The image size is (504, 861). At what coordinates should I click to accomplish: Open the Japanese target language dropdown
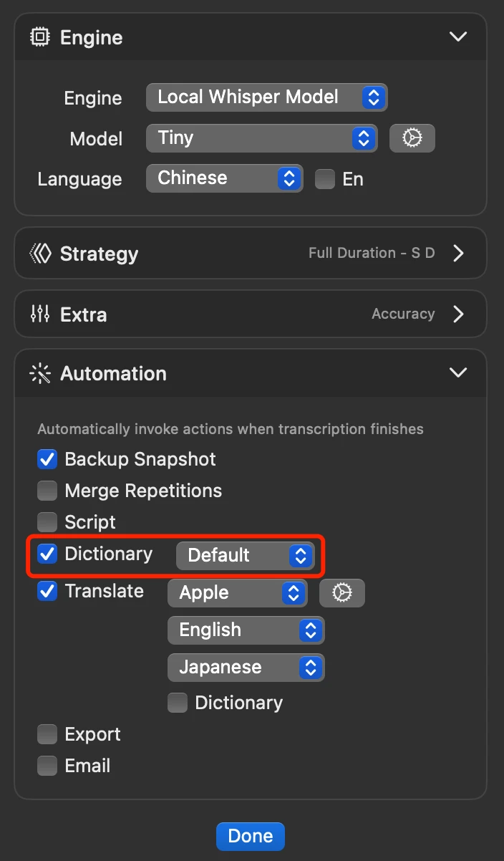tap(246, 667)
